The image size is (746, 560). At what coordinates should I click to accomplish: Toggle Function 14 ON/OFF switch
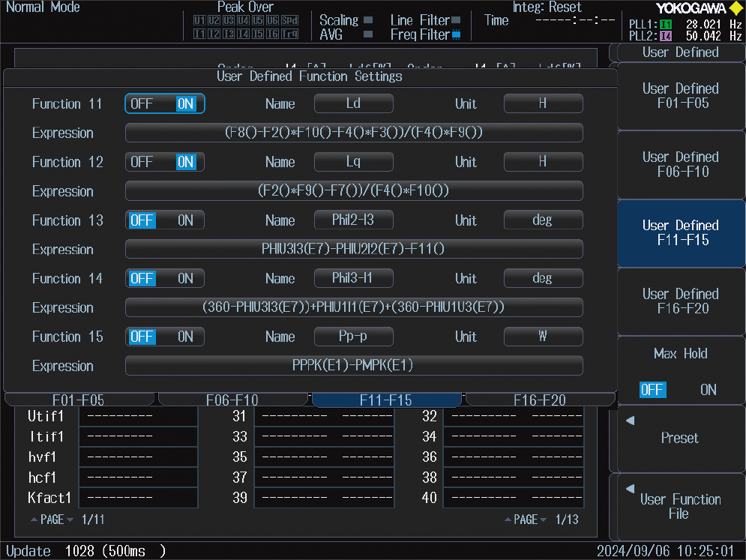[165, 278]
